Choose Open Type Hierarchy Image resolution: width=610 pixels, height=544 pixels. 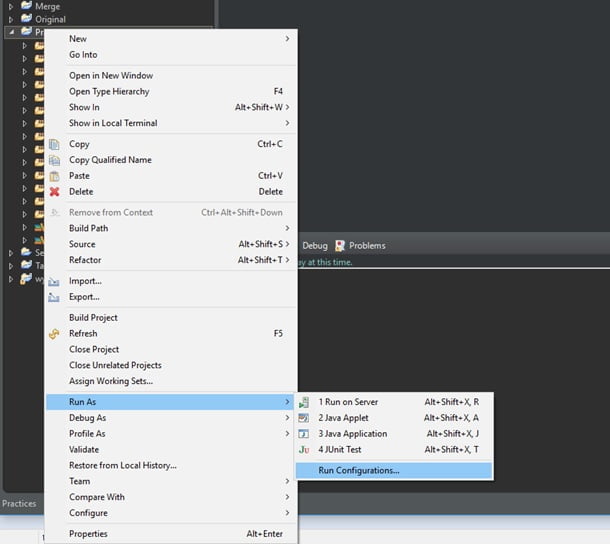coord(171,91)
